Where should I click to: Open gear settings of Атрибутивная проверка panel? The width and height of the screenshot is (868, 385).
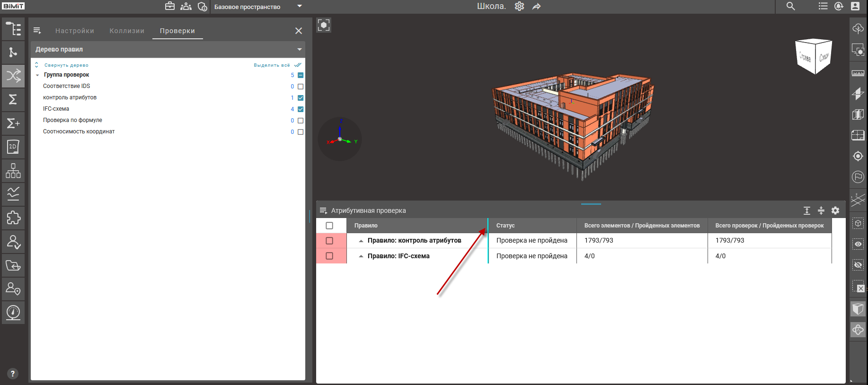click(835, 210)
